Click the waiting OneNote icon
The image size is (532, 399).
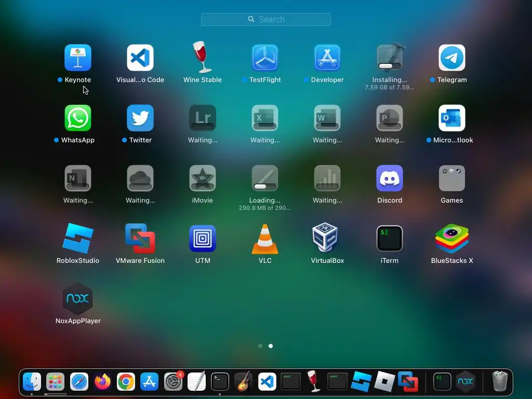tap(78, 178)
